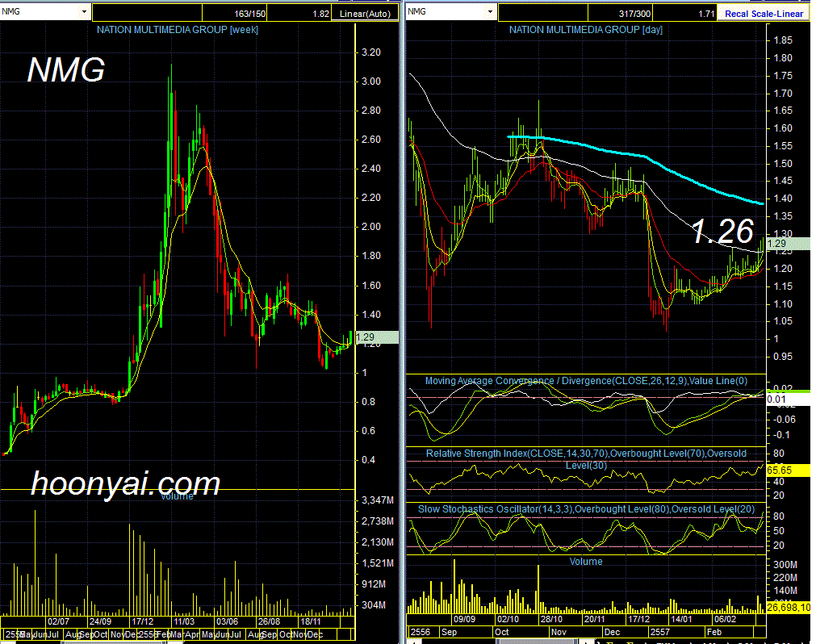Select the 317/300 bar count field
Viewport: 816px width, 644px height.
[x=620, y=14]
